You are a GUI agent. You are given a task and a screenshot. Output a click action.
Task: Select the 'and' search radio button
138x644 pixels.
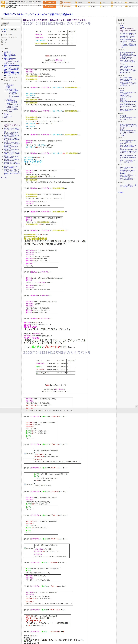coord(5,29)
